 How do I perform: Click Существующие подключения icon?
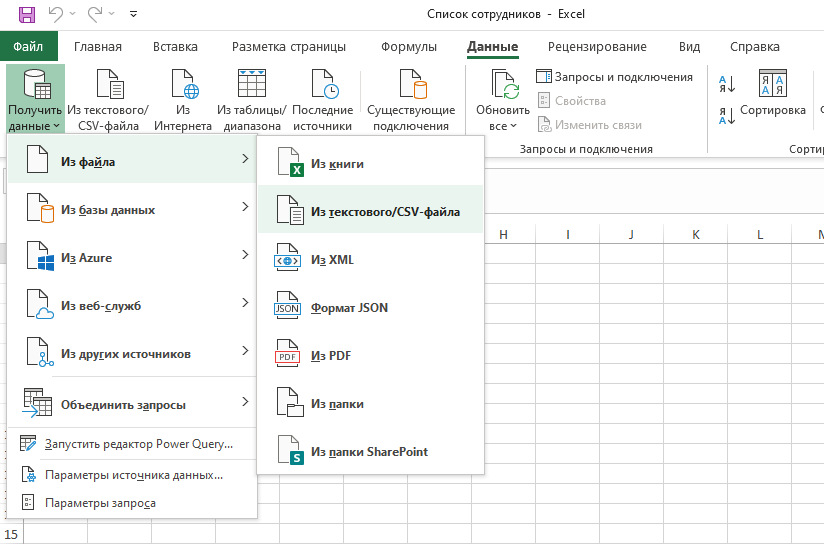(x=412, y=84)
